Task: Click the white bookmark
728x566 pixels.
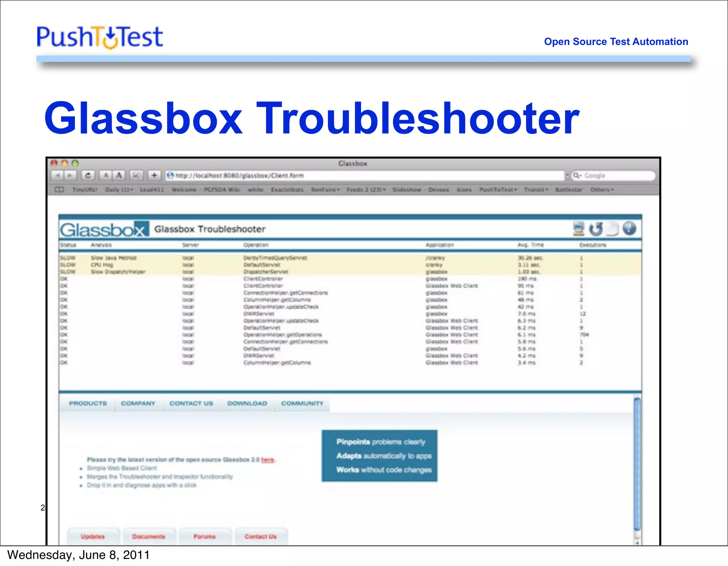Action: click(256, 190)
